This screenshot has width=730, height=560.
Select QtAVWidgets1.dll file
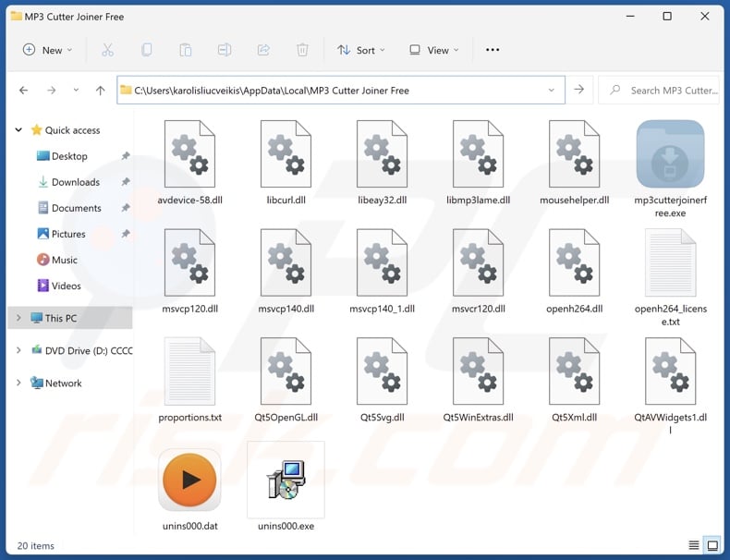[670, 386]
